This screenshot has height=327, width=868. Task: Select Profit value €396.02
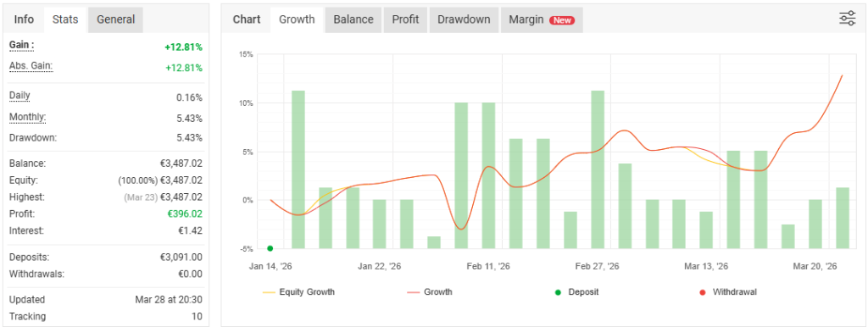184,213
